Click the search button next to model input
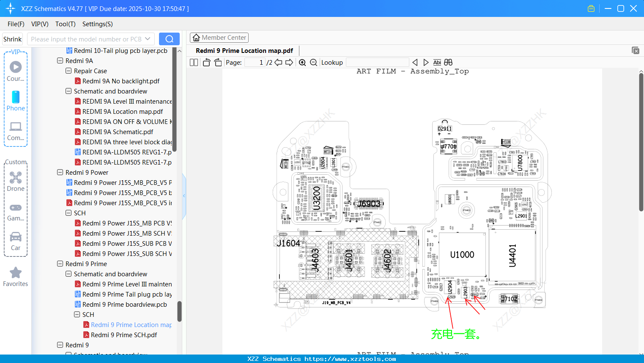This screenshot has width=644, height=363. [x=169, y=39]
